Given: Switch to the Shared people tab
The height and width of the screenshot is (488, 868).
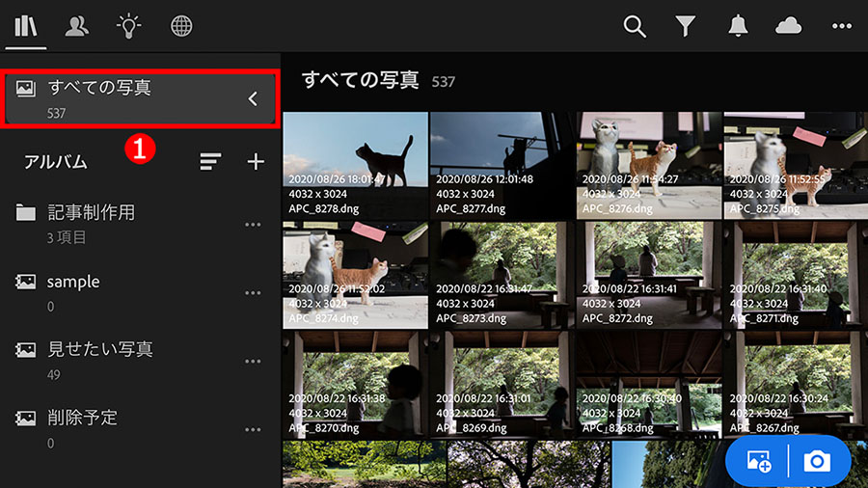Looking at the screenshot, I should 76,26.
